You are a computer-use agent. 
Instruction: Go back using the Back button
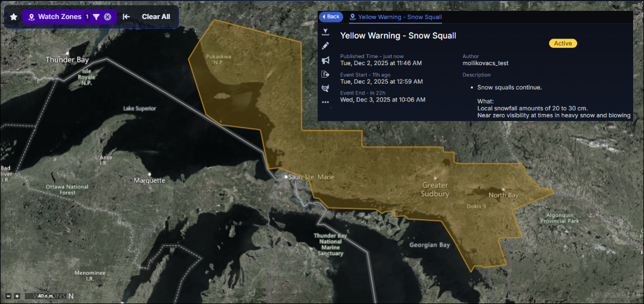[331, 17]
